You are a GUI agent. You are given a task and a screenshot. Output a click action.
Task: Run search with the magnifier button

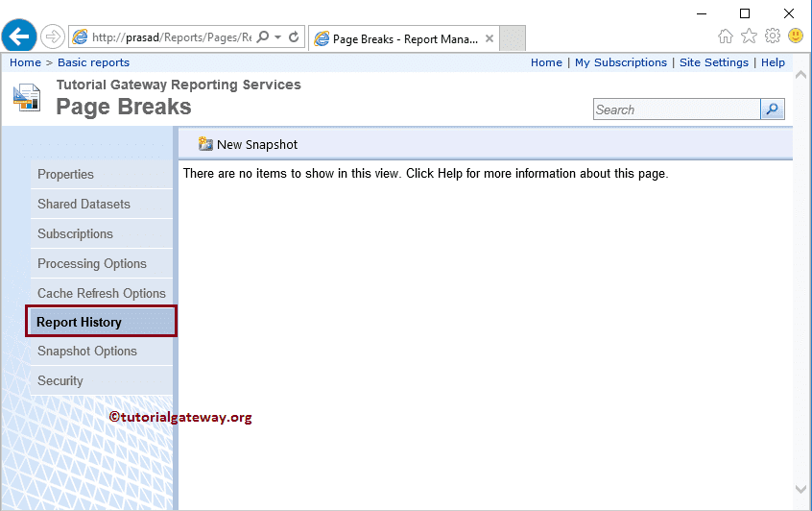tap(772, 109)
